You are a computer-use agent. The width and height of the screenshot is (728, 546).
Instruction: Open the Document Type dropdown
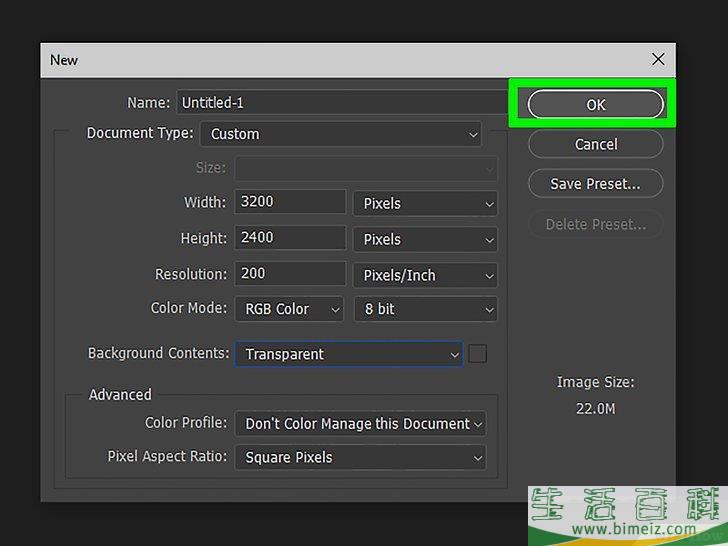341,134
